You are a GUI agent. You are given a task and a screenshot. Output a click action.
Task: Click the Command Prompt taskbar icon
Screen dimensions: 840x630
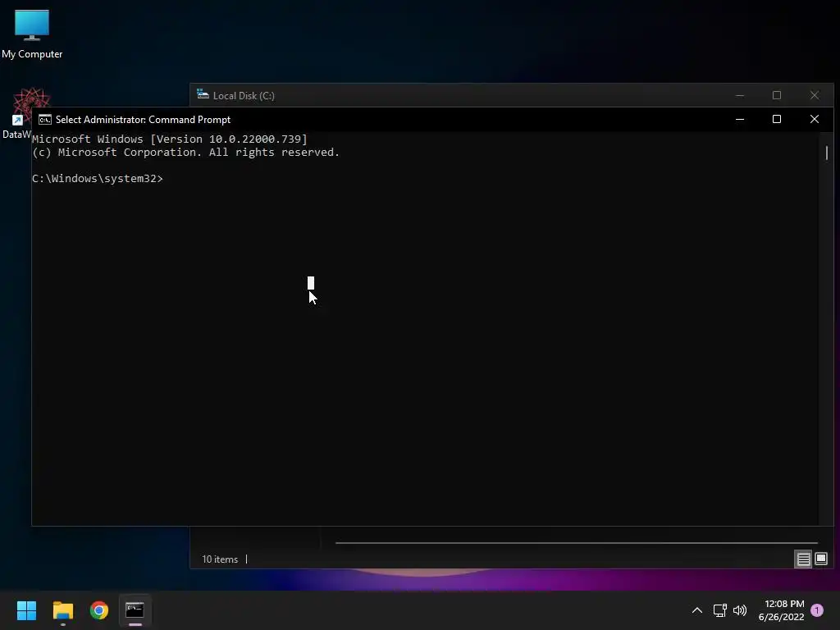click(135, 610)
